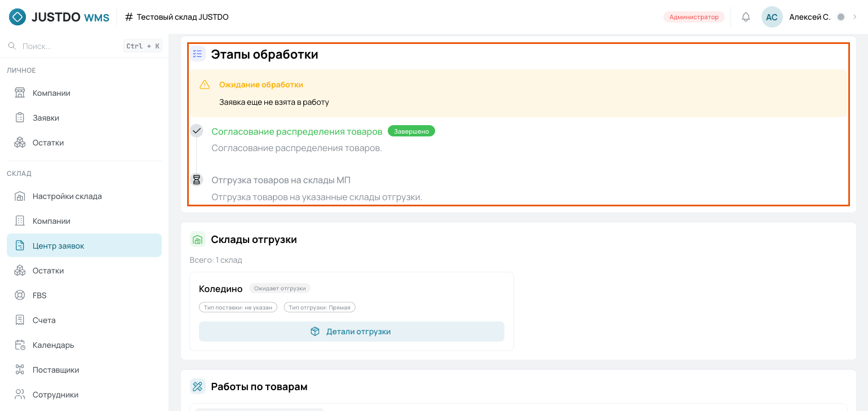Click the hourglass icon of the Отгрузка step

tap(196, 180)
